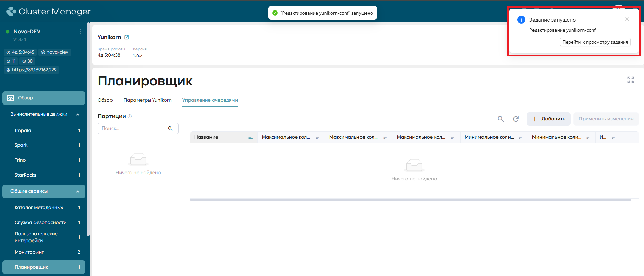Click Перейти к просмотру задания button
The width and height of the screenshot is (644, 276).
595,42
